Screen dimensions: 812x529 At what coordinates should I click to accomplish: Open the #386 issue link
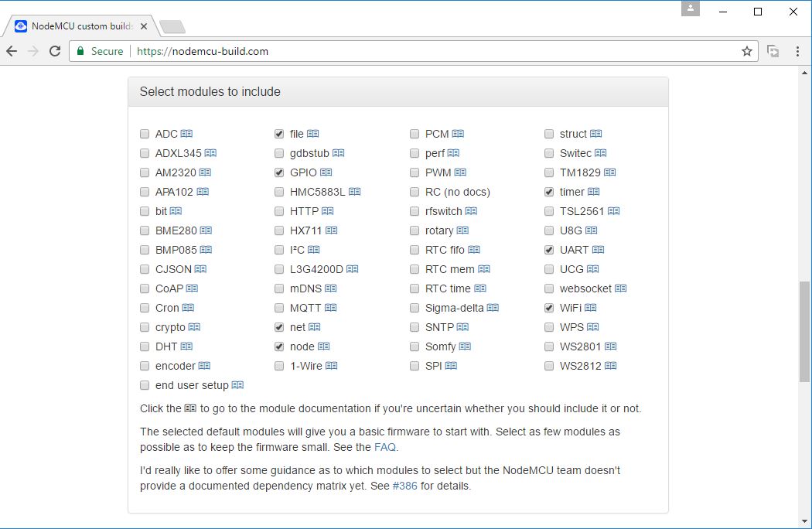[404, 486]
